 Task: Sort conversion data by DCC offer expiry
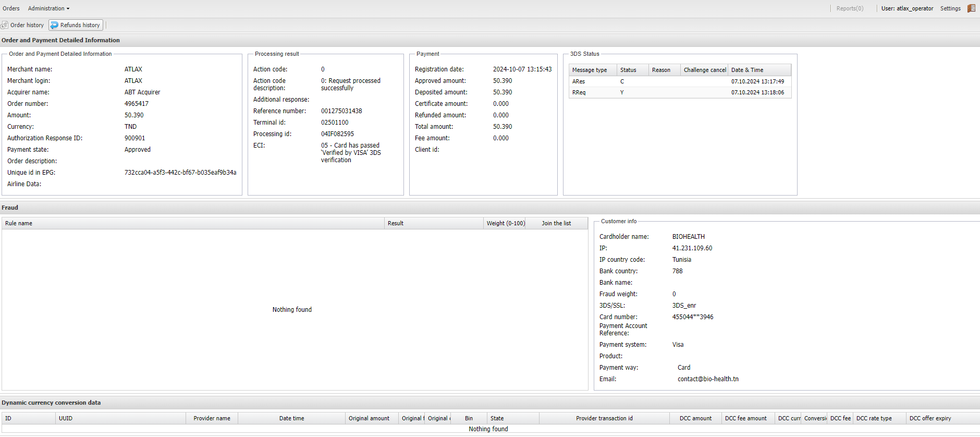pos(930,418)
